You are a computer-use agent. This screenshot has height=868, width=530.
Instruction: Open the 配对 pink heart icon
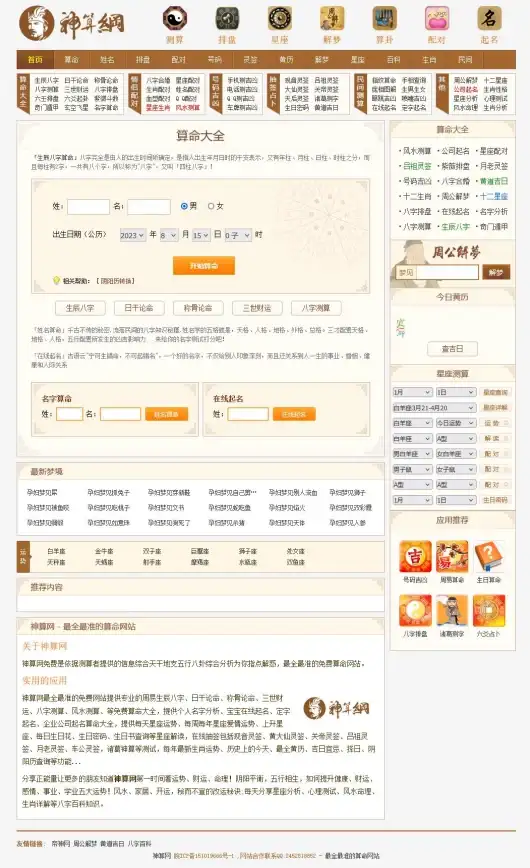[436, 19]
